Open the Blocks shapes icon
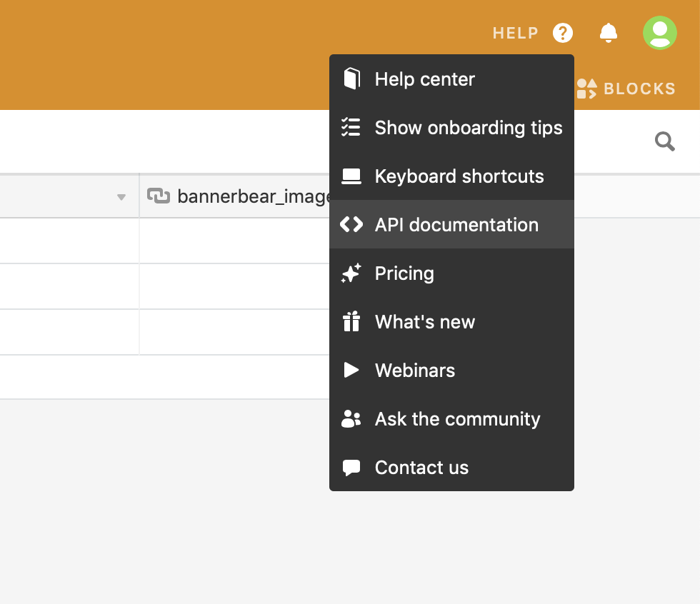This screenshot has height=604, width=700. [x=586, y=89]
